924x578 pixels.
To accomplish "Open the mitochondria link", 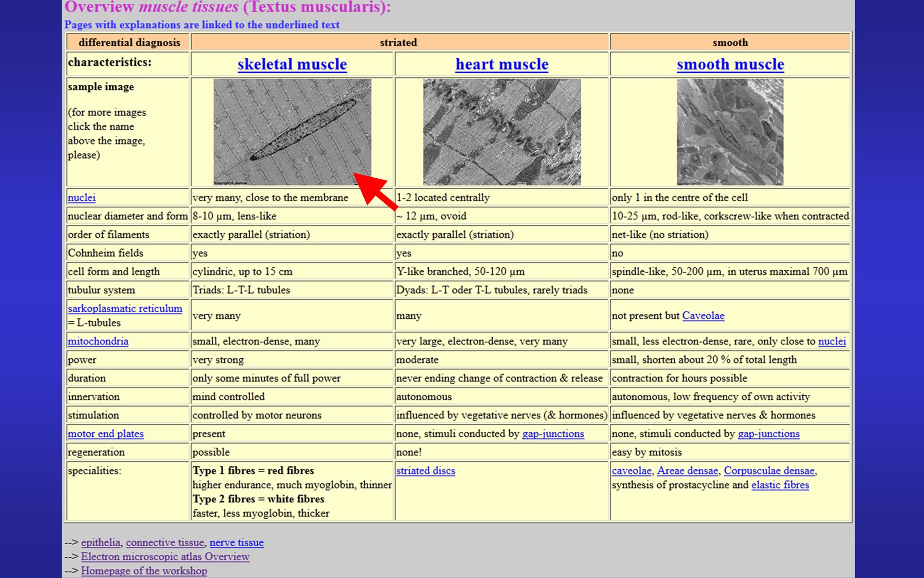I will click(x=98, y=341).
